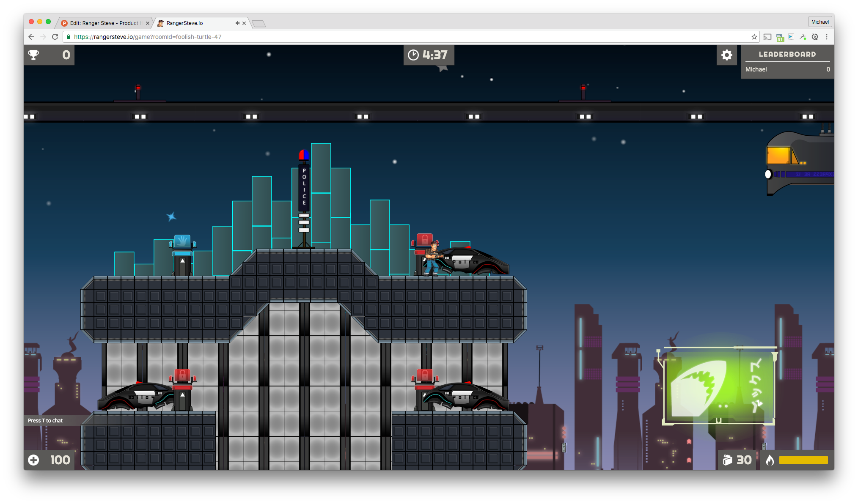Viewport: 858px width, 504px height.
Task: Open the game settings gear
Action: point(726,55)
